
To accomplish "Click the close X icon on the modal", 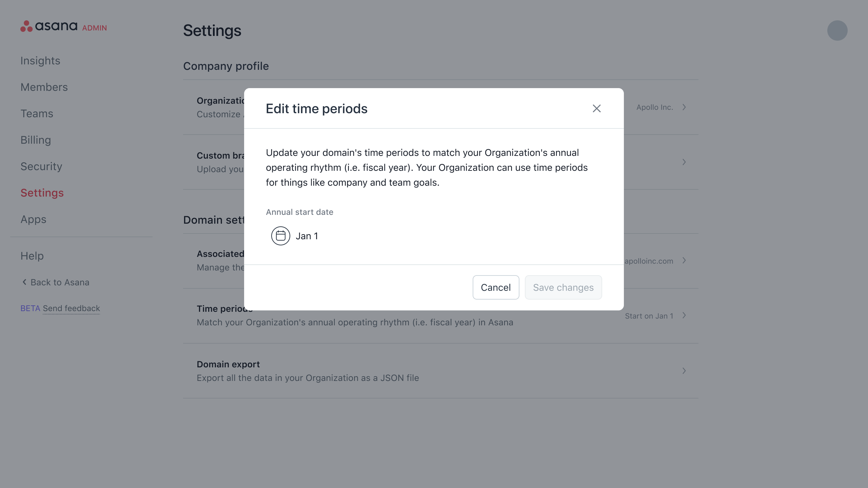I will tap(597, 108).
